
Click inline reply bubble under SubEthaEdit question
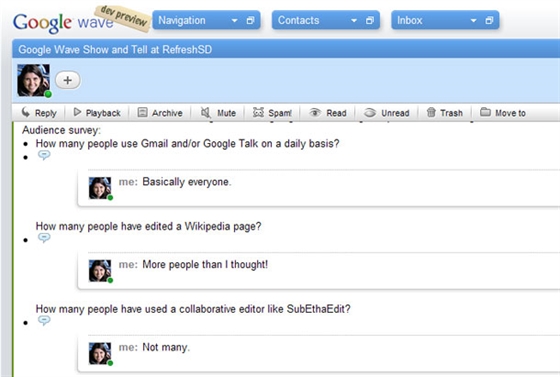click(x=44, y=321)
